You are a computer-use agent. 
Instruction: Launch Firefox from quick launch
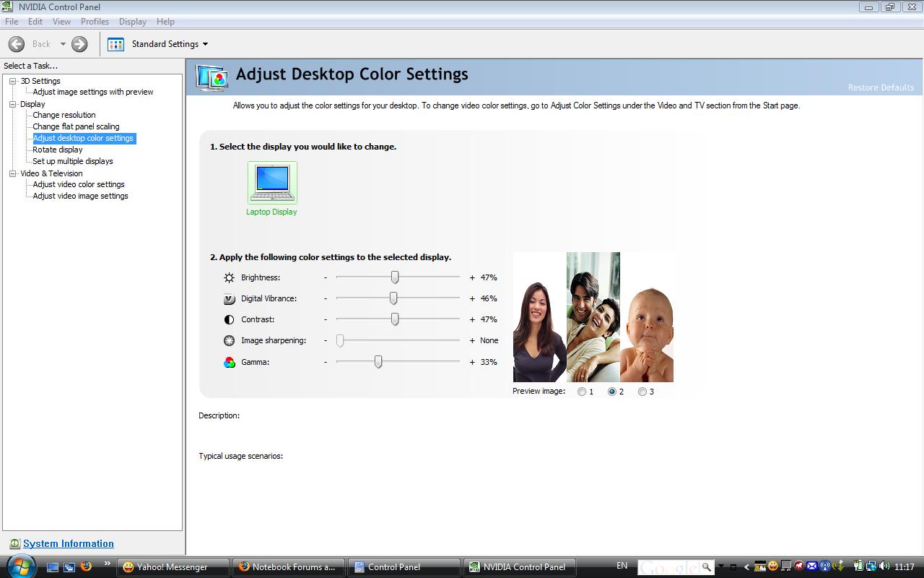pyautogui.click(x=86, y=566)
